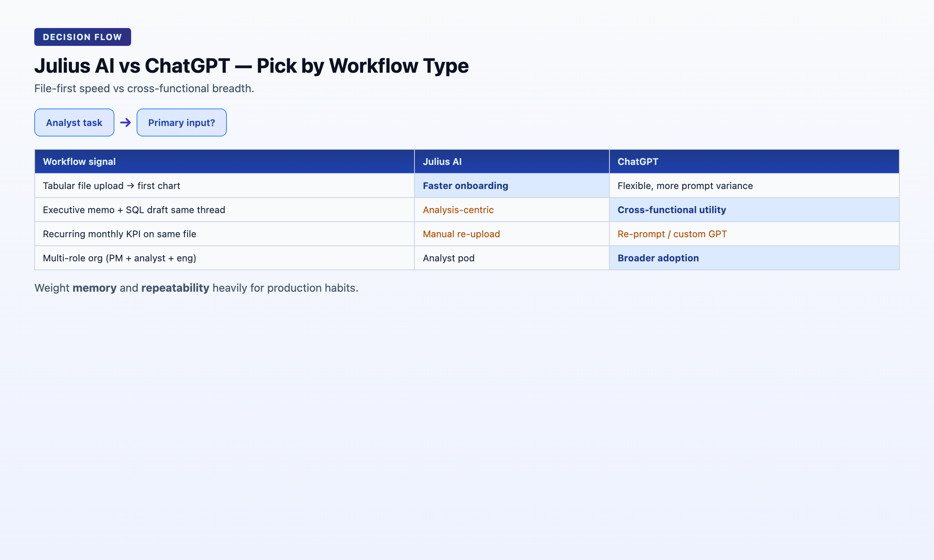Click the Julius AI column header
The height and width of the screenshot is (560, 934).
tap(512, 161)
